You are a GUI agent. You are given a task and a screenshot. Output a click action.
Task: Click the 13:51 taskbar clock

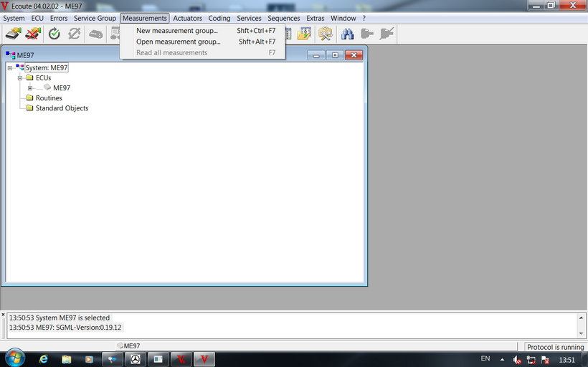566,360
